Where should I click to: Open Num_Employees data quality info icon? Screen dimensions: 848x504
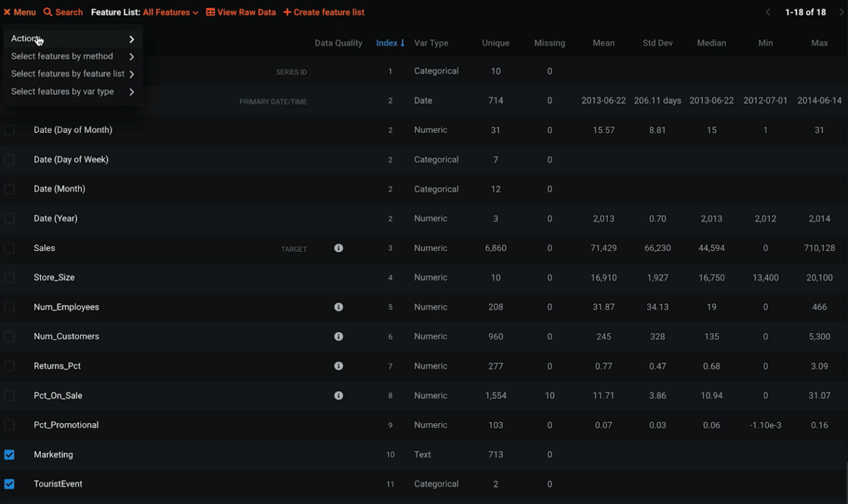click(x=338, y=307)
